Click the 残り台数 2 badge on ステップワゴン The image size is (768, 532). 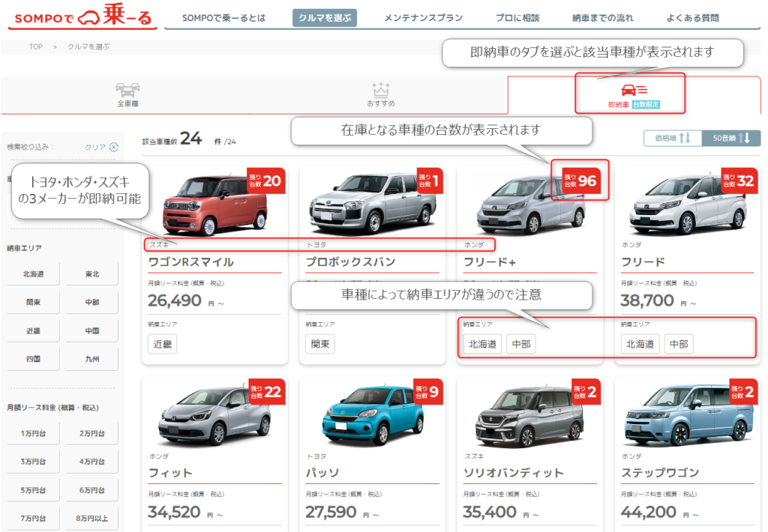click(x=743, y=392)
